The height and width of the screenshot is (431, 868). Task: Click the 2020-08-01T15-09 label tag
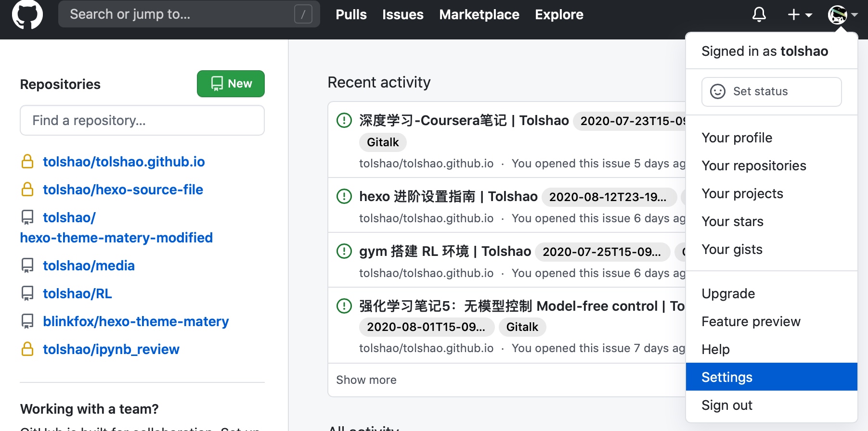pyautogui.click(x=427, y=327)
